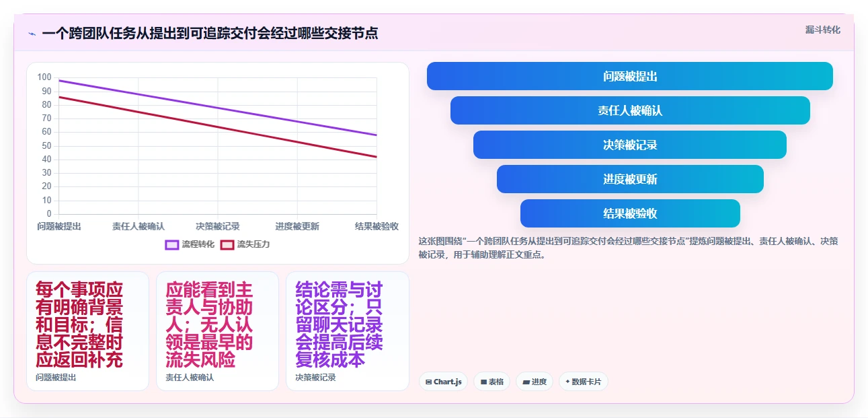Select the 进度被更新 funnel stage bar

tap(630, 179)
